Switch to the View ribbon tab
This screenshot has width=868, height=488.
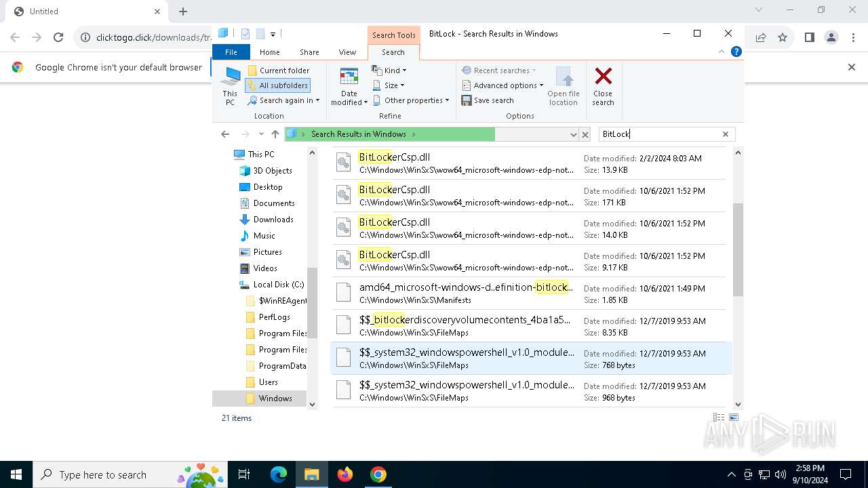point(347,52)
